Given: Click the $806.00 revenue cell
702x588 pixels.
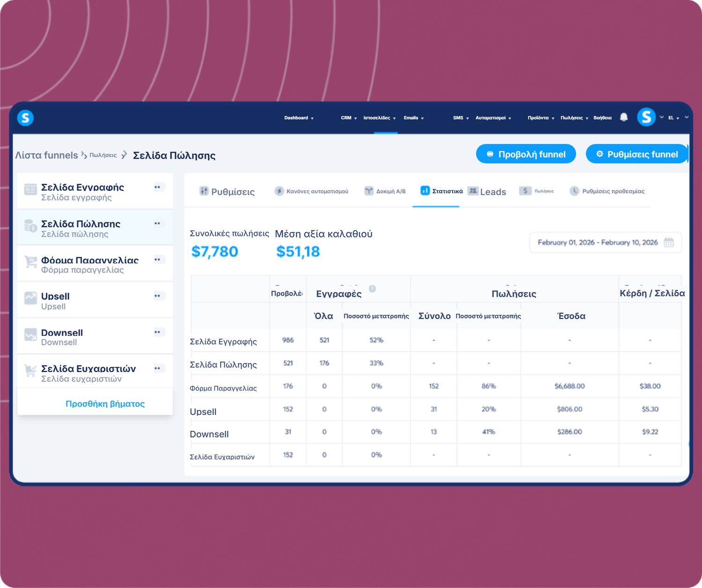Looking at the screenshot, I should pos(570,409).
